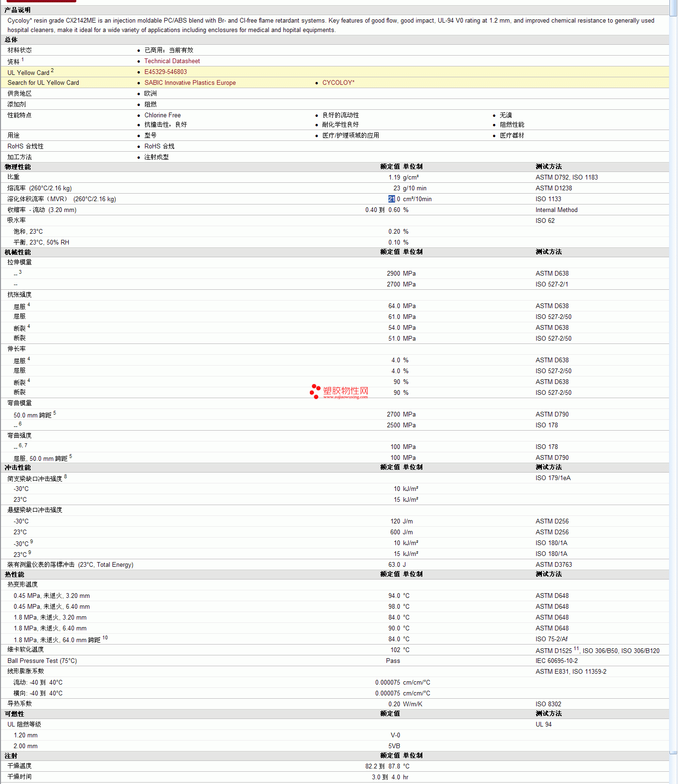Click the Internal Method text
678x784 pixels.
point(557,210)
